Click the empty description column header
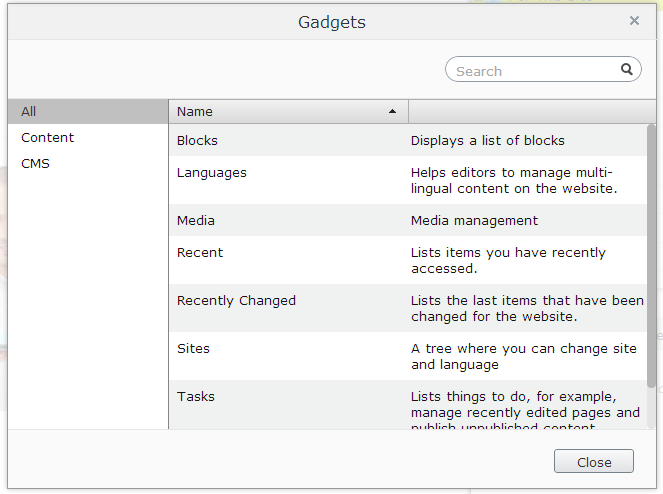This screenshot has height=494, width=663. pyautogui.click(x=527, y=111)
